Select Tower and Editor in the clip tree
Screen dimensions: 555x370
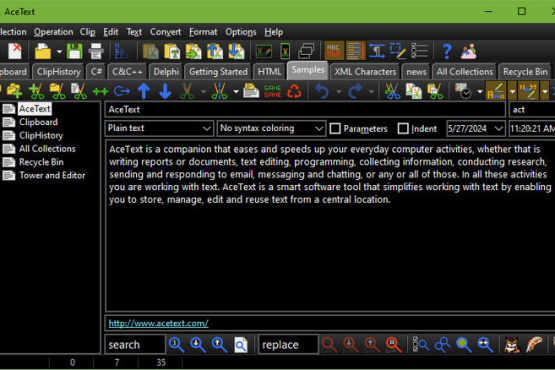click(x=52, y=175)
